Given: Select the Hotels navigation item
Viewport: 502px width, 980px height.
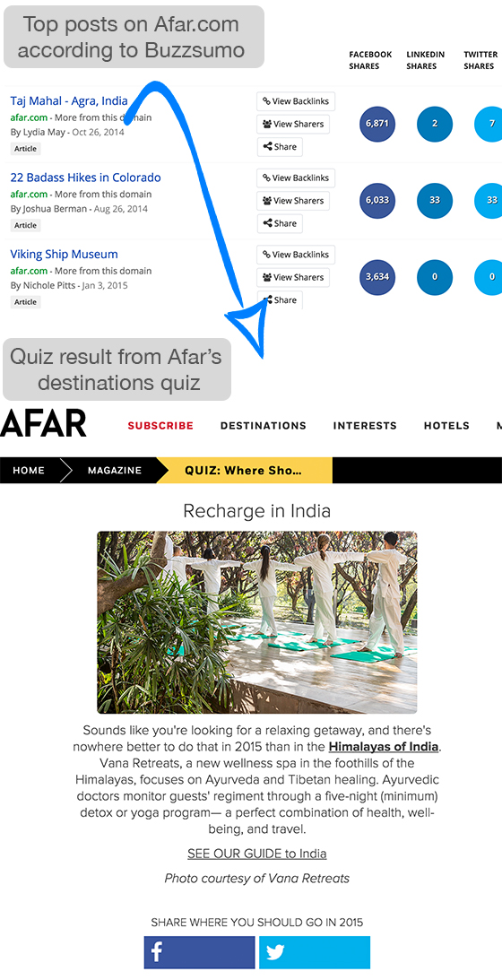Looking at the screenshot, I should pyautogui.click(x=446, y=426).
